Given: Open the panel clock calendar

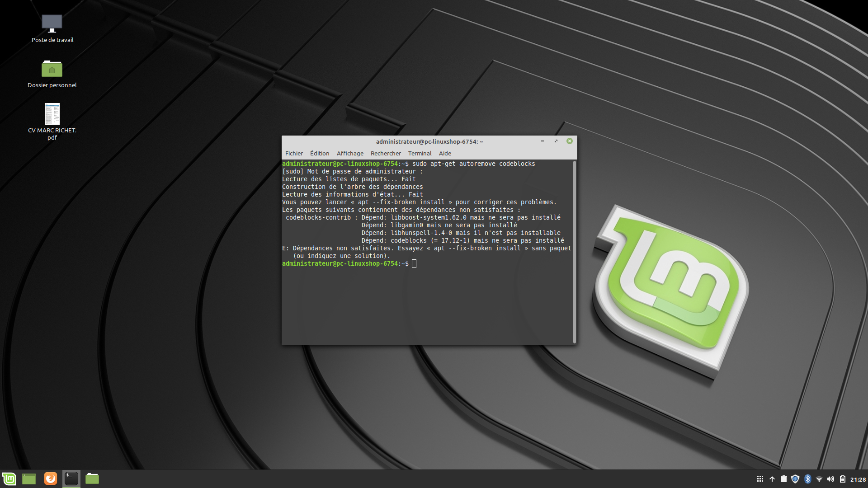Looking at the screenshot, I should pos(858,479).
